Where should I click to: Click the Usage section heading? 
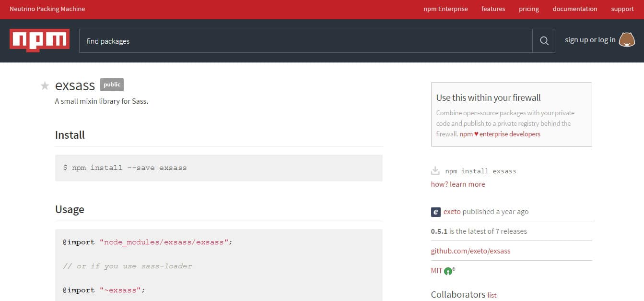(70, 210)
